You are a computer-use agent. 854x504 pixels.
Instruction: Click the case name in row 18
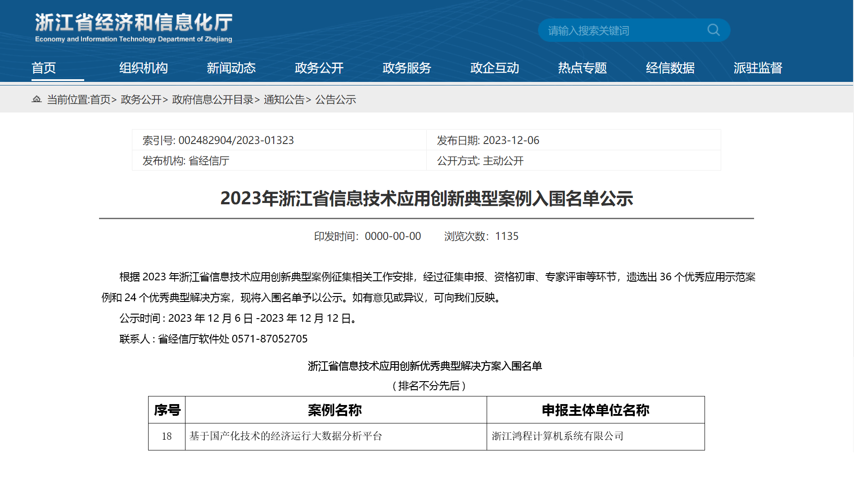point(285,436)
